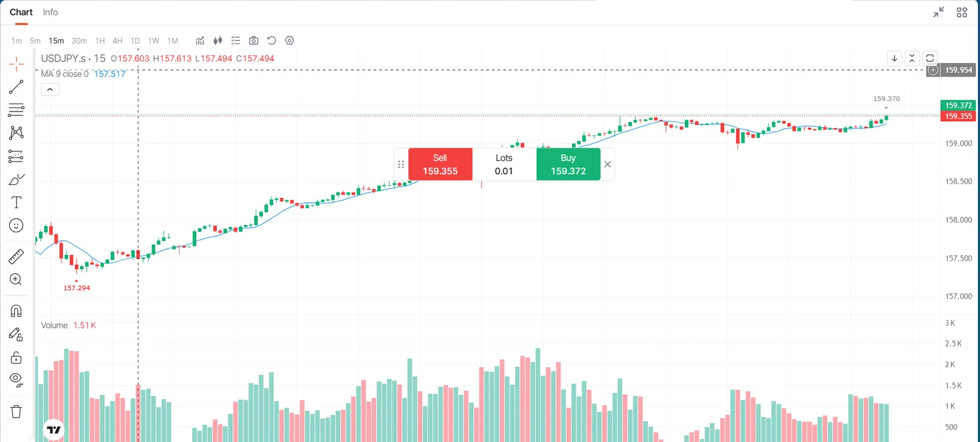Take a chart snapshot with the camera icon
Viewport: 980px width, 442px height.
click(x=254, y=40)
